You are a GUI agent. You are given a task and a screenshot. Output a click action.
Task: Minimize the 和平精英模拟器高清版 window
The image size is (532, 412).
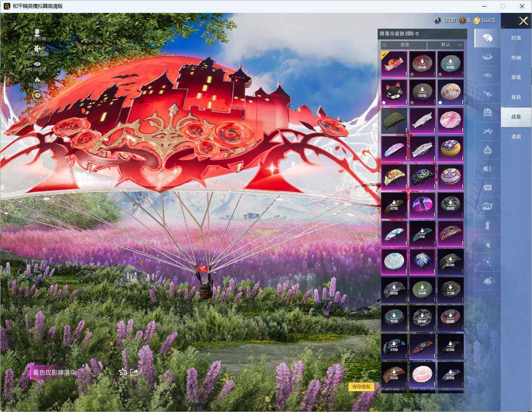click(485, 6)
